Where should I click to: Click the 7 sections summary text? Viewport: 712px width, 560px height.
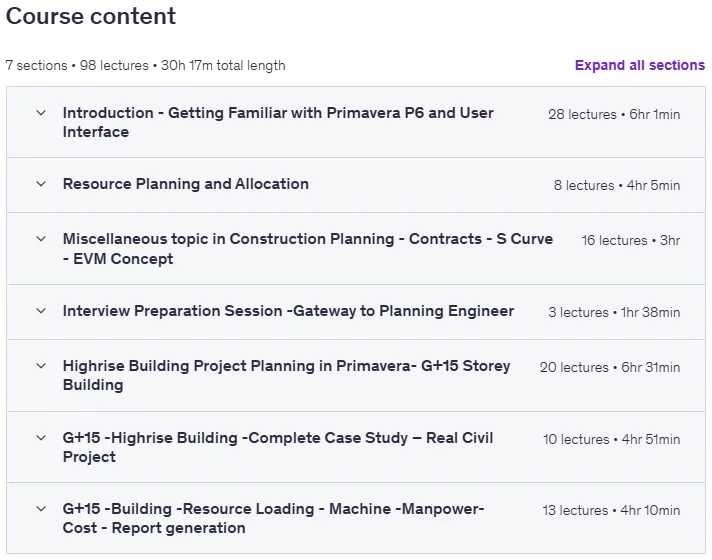pos(145,66)
